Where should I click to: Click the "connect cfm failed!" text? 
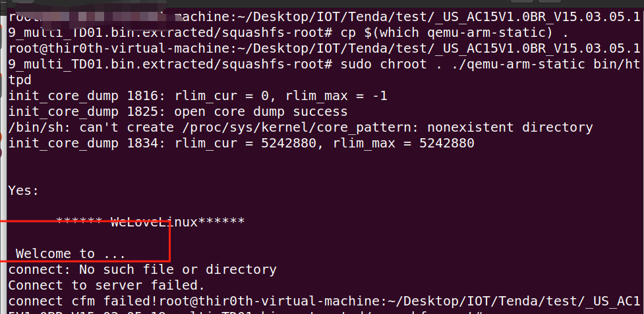pos(83,301)
